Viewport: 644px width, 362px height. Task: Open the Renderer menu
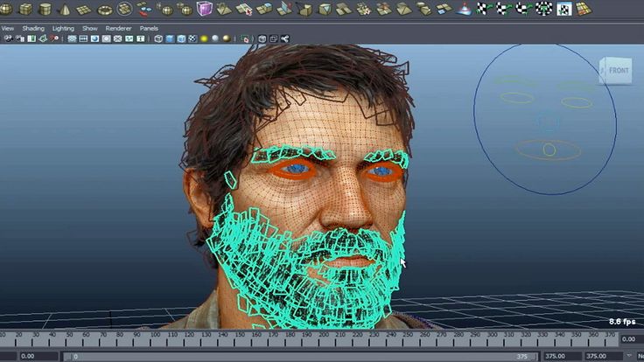click(x=118, y=28)
